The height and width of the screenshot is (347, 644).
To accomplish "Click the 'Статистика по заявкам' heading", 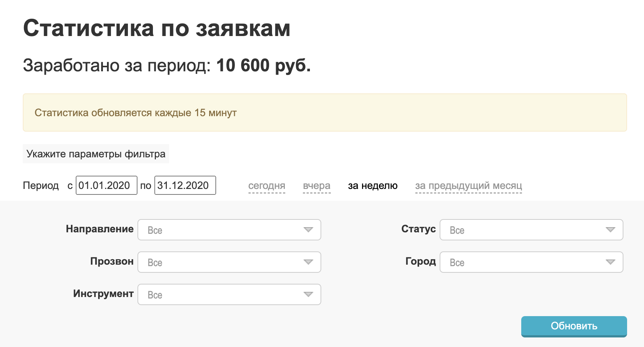I will [x=157, y=28].
